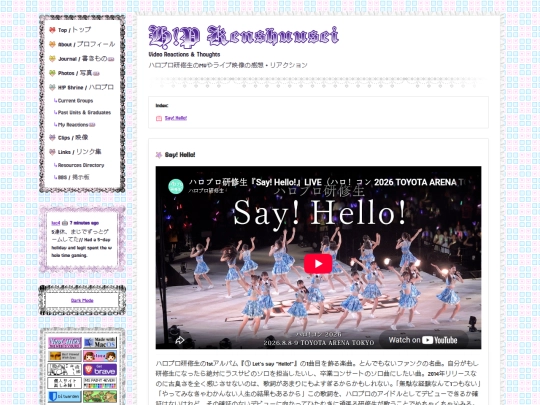Viewport: 540px width, 405px height.
Task: Click the H!P Kenshuusei page title
Action: point(243,37)
